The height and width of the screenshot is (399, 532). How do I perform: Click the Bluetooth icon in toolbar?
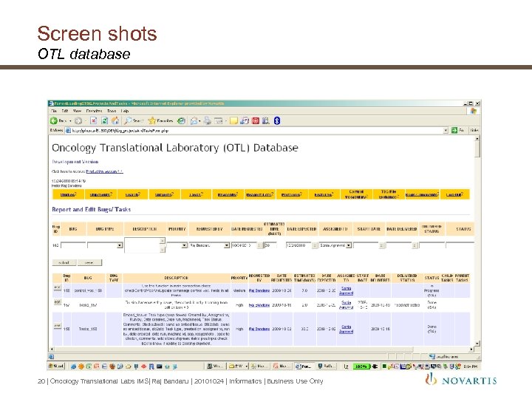pos(277,120)
